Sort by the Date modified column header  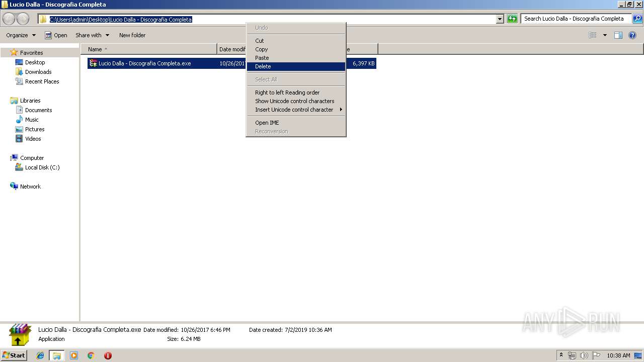[x=232, y=49]
